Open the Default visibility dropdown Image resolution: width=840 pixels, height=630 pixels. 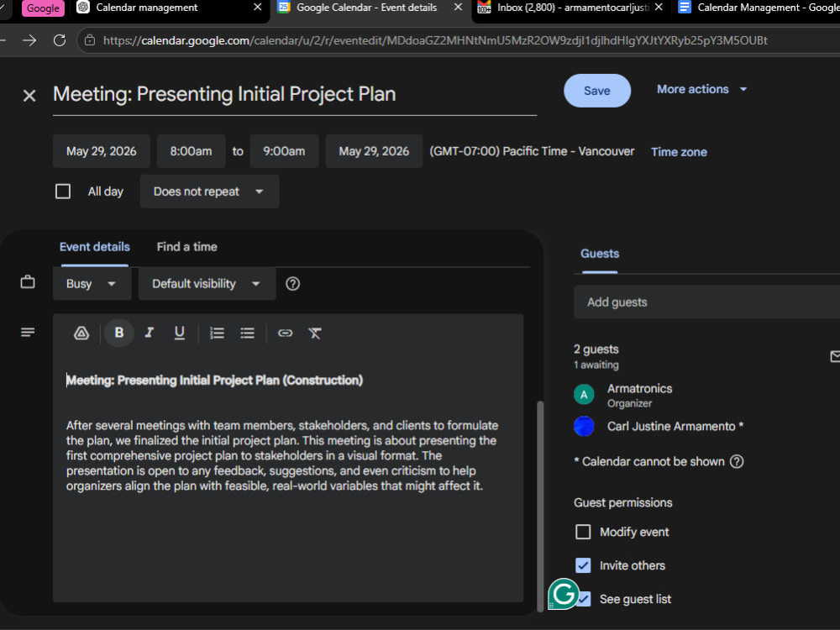click(x=207, y=283)
